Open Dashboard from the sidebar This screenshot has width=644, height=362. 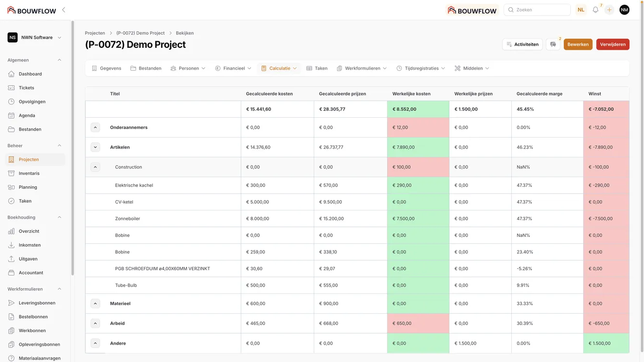coord(30,74)
